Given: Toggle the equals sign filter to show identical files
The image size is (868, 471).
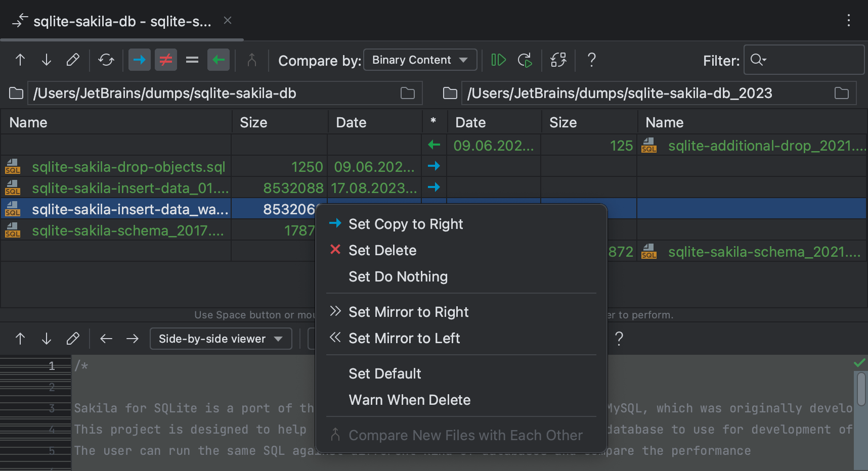Looking at the screenshot, I should coord(192,60).
